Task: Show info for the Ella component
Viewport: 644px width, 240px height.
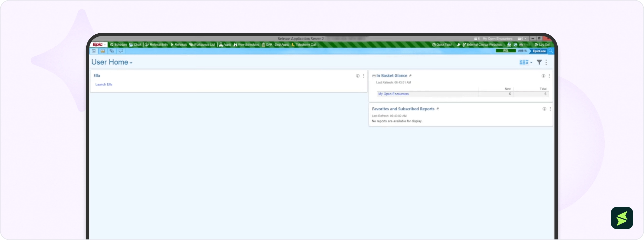Action: [357, 76]
